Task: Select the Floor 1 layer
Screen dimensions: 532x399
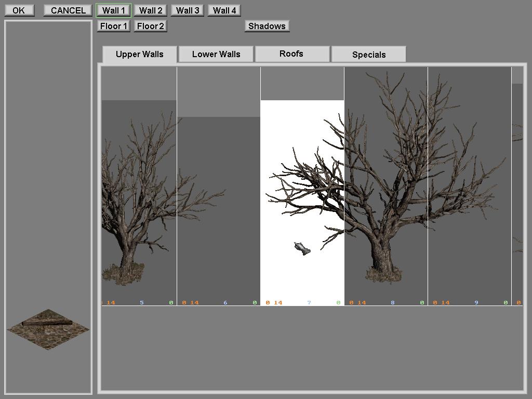Action: [x=113, y=26]
